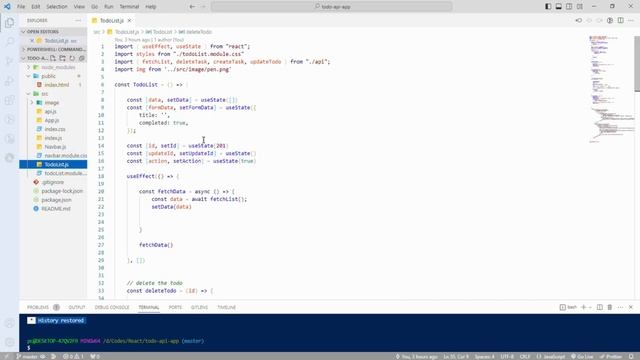Image resolution: width=640 pixels, height=360 pixels.
Task: Close the bottom terminal panel
Action: pyautogui.click(x=631, y=307)
